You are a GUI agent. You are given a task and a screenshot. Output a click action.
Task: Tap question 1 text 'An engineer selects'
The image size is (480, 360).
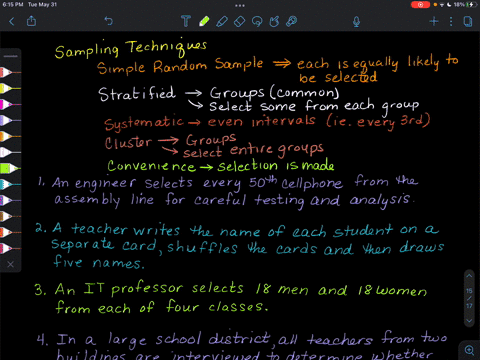[x=122, y=183]
